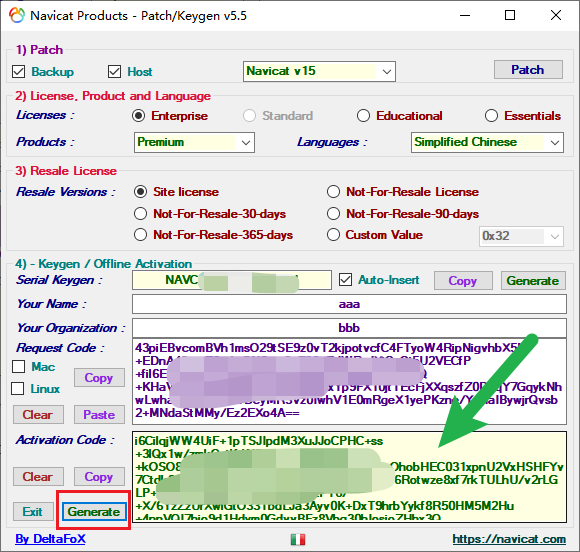The image size is (580, 552).
Task: Copy the Request Code
Action: (x=99, y=377)
